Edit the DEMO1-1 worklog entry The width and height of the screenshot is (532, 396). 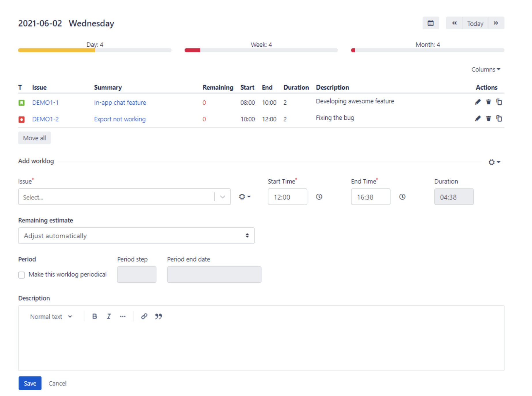pyautogui.click(x=478, y=102)
